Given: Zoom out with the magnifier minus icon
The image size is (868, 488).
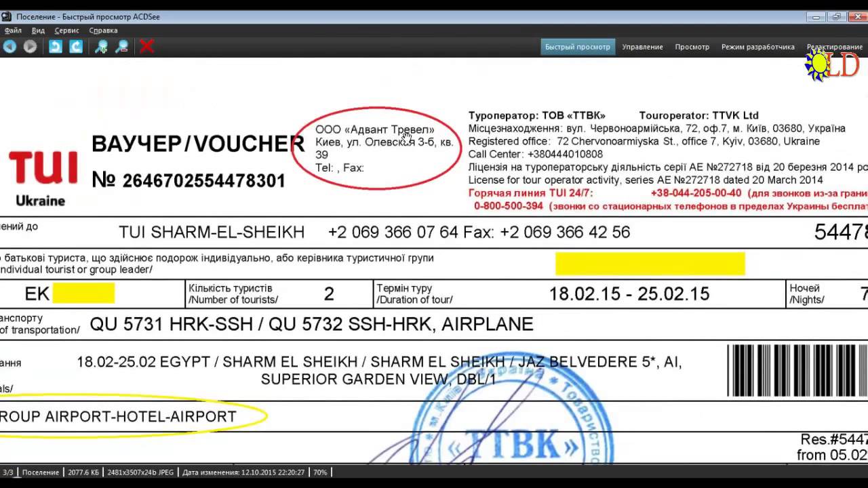Looking at the screenshot, I should coord(122,46).
